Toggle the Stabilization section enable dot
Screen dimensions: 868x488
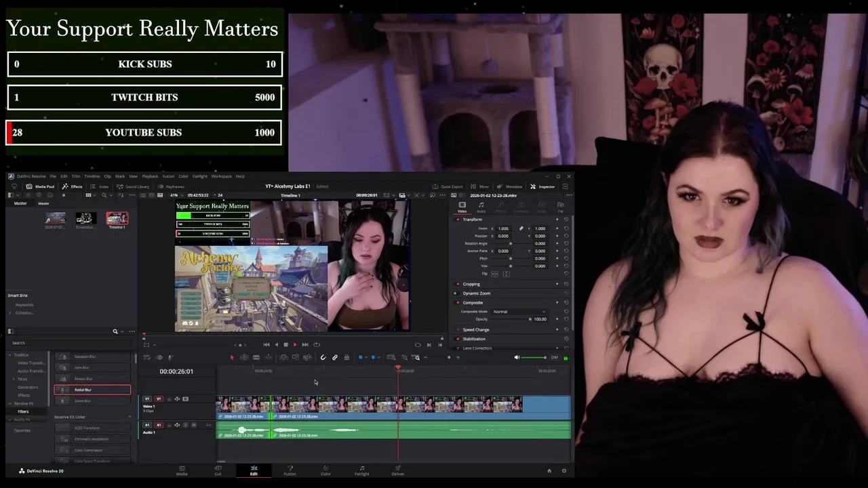pyautogui.click(x=458, y=339)
